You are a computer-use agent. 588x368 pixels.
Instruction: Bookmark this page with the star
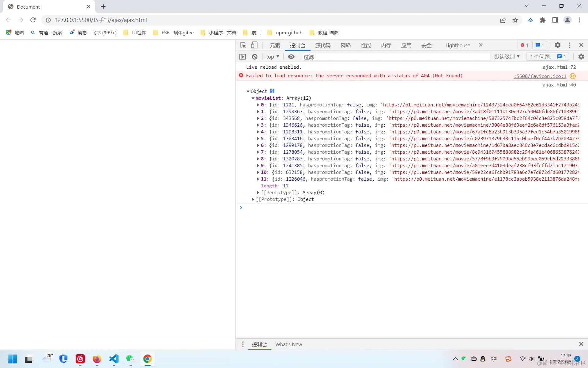(515, 20)
